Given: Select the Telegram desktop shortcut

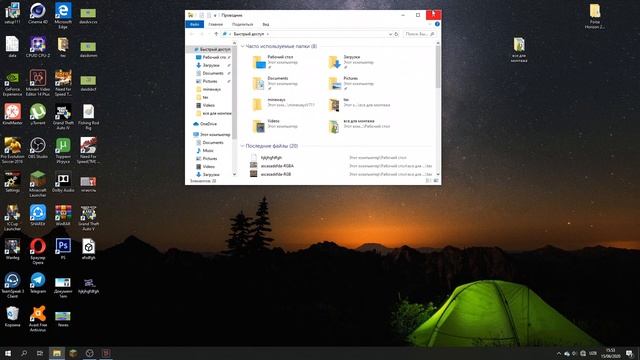Looking at the screenshot, I should (x=38, y=283).
